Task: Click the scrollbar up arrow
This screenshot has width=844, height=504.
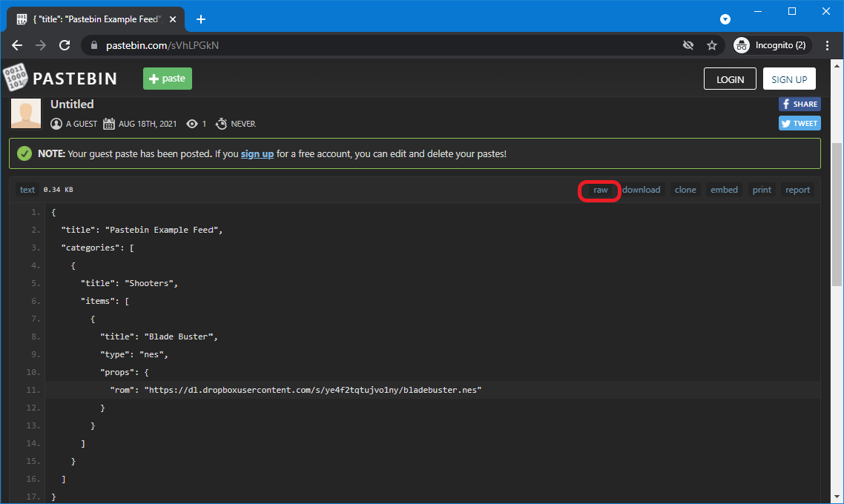Action: [x=837, y=66]
